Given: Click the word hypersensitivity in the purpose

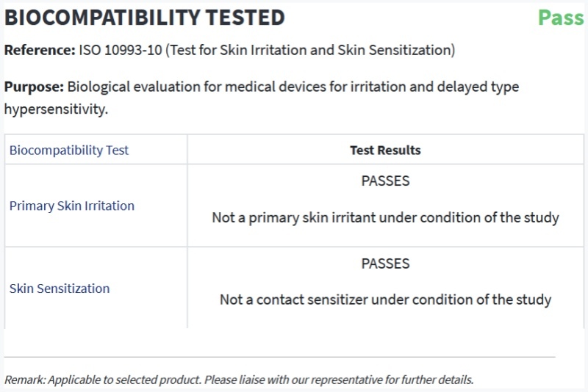Looking at the screenshot, I should [56, 109].
